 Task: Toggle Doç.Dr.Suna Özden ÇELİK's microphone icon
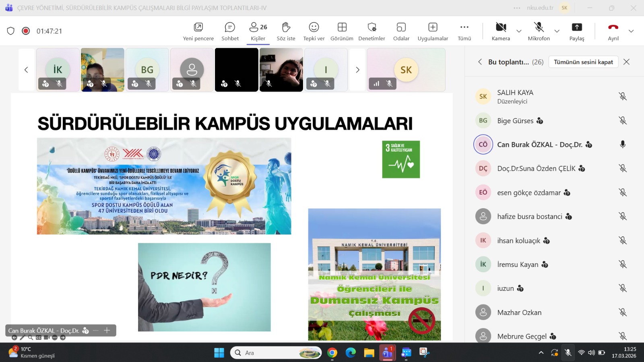623,168
